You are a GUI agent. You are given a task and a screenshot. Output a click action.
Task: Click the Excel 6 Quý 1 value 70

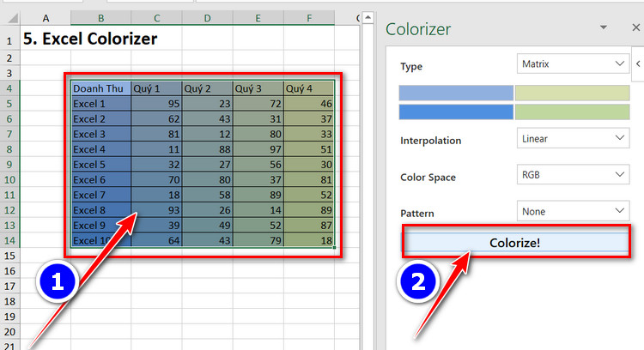[156, 180]
